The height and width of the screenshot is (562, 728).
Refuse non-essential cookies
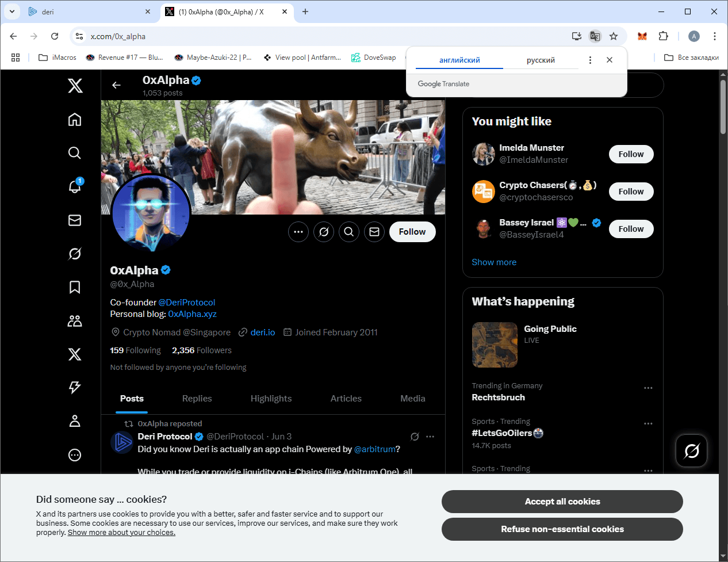[562, 529]
